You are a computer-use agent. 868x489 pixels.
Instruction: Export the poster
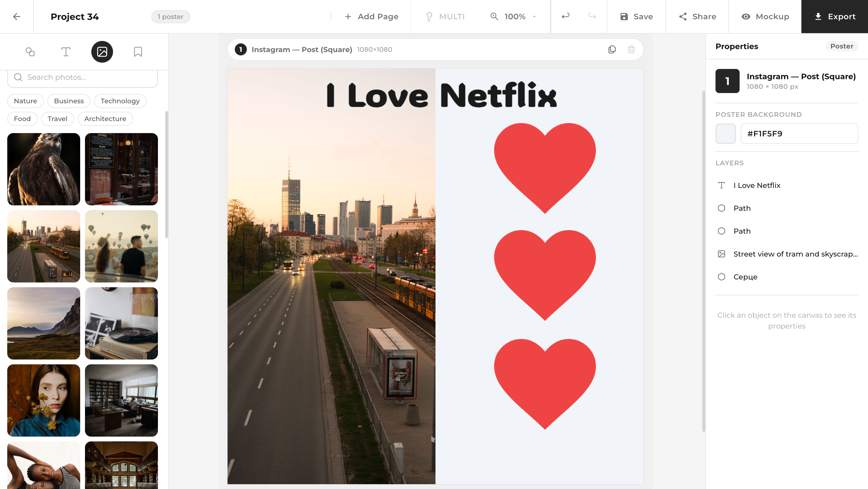835,17
